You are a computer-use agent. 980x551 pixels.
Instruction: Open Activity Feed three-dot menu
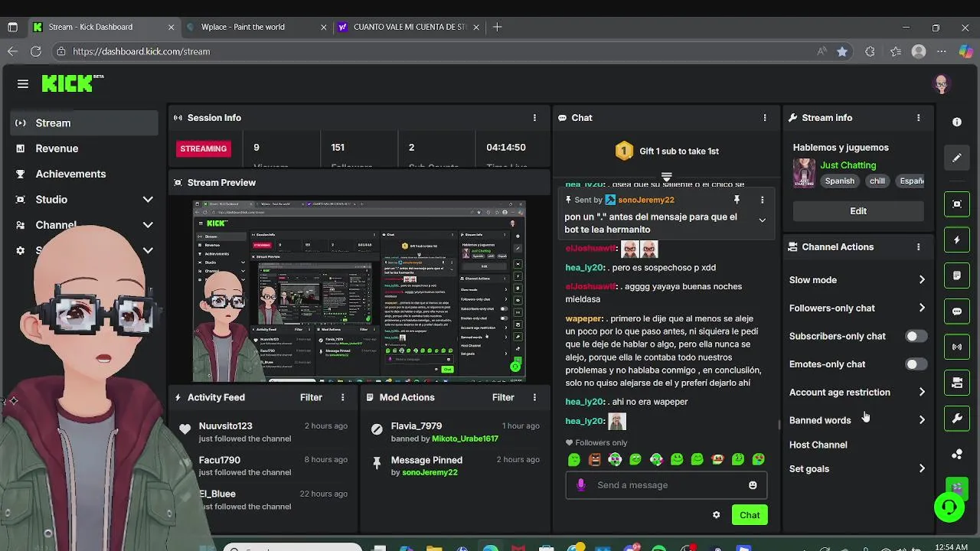(x=343, y=398)
